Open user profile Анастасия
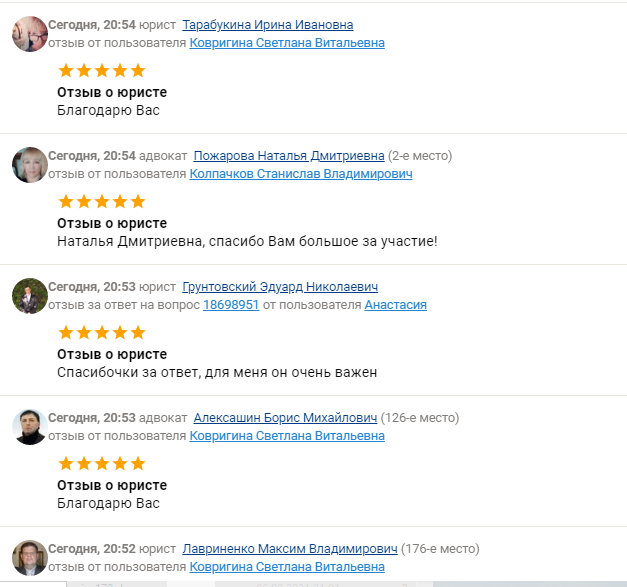Screen dimensions: 627x587 [395, 305]
